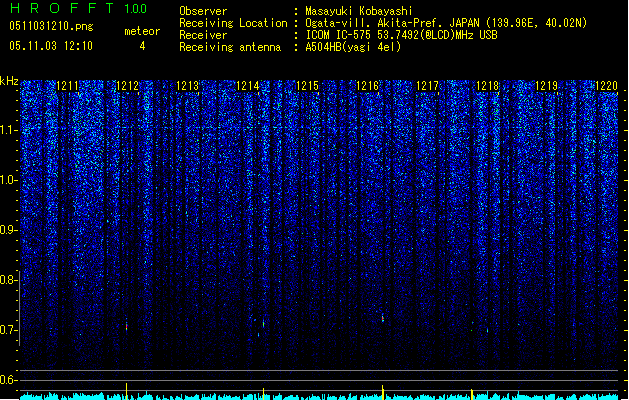Screen dimensions: 629x400
Task: Click the yellow detection marker under 1212
Action: 127,391
